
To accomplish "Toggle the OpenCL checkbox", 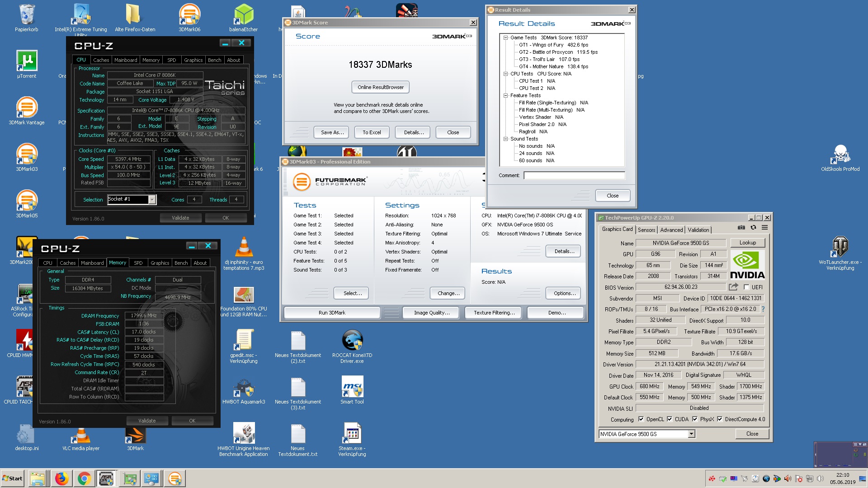I will (x=641, y=419).
